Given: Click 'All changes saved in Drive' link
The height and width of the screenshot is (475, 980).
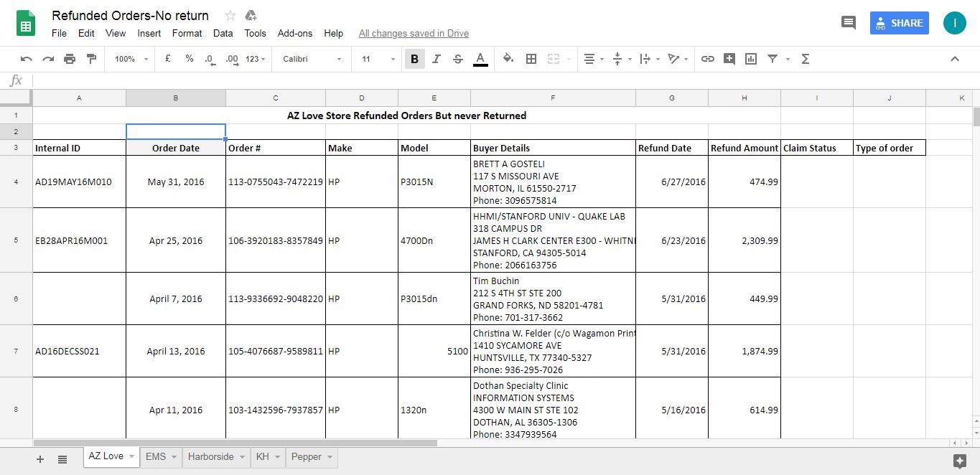Looking at the screenshot, I should pos(414,33).
